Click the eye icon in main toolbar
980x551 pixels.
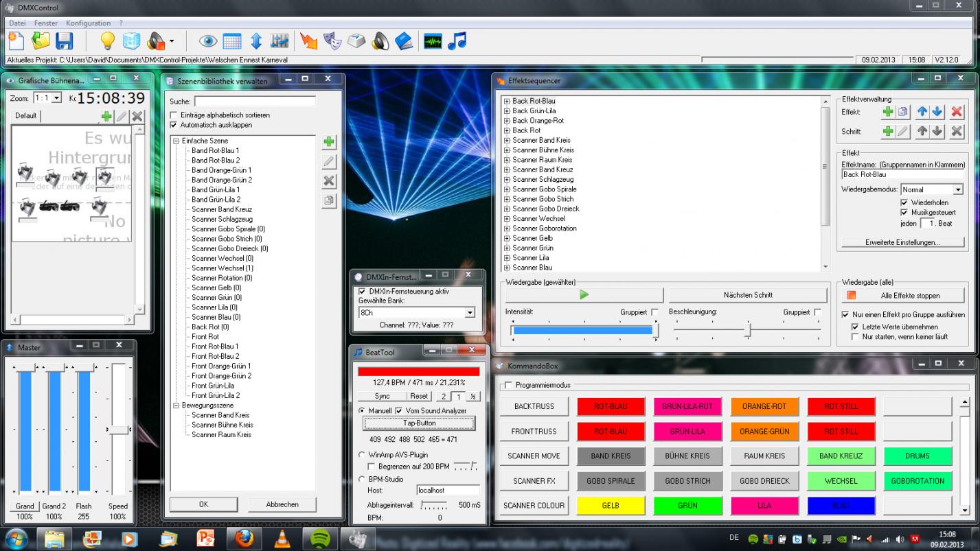tap(207, 41)
